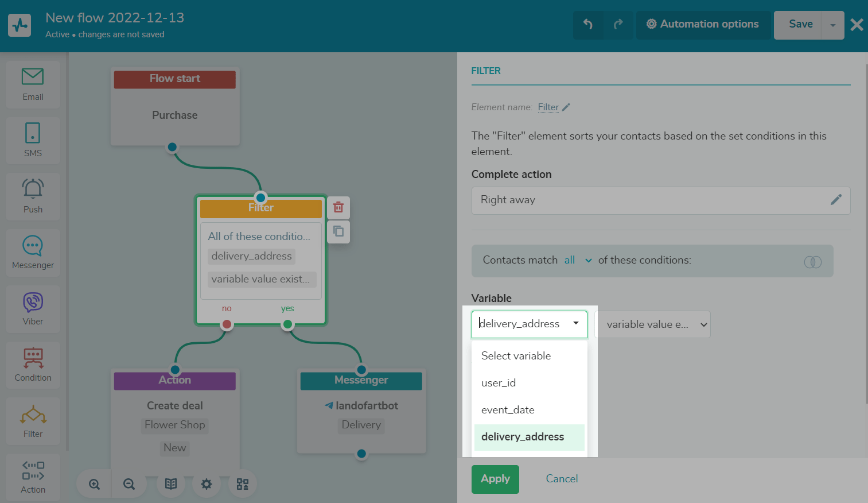Select the Email element in sidebar
This screenshot has width=868, height=503.
point(33,84)
